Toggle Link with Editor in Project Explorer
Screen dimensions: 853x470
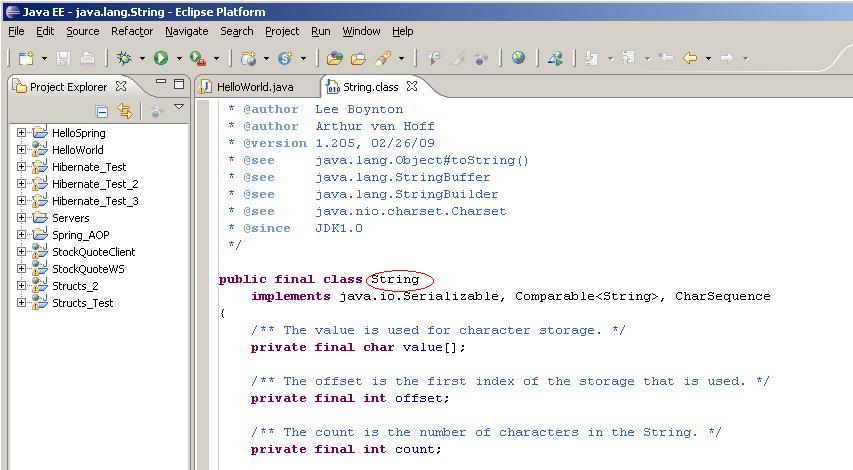tap(125, 112)
